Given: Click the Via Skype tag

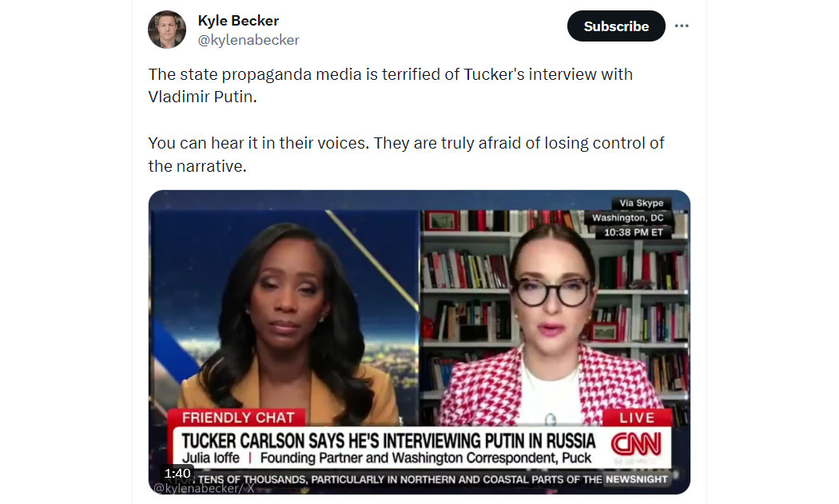Looking at the screenshot, I should pos(641,203).
